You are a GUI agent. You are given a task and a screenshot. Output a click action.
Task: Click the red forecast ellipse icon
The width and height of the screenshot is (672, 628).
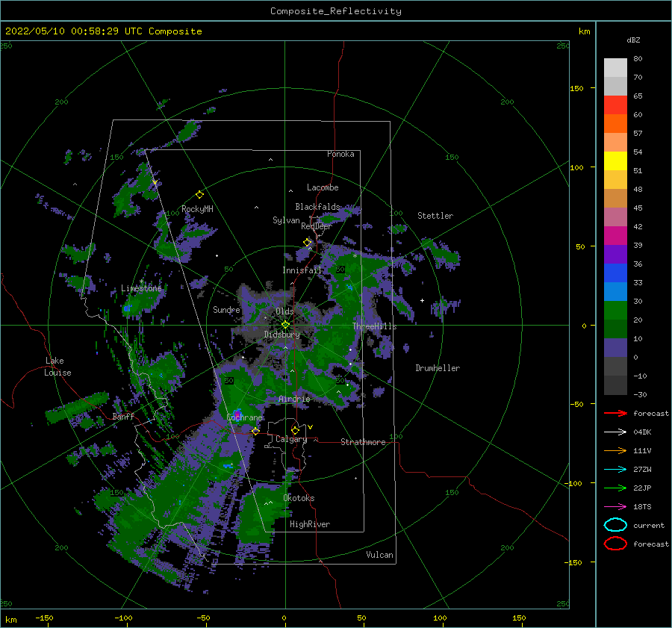pos(615,544)
